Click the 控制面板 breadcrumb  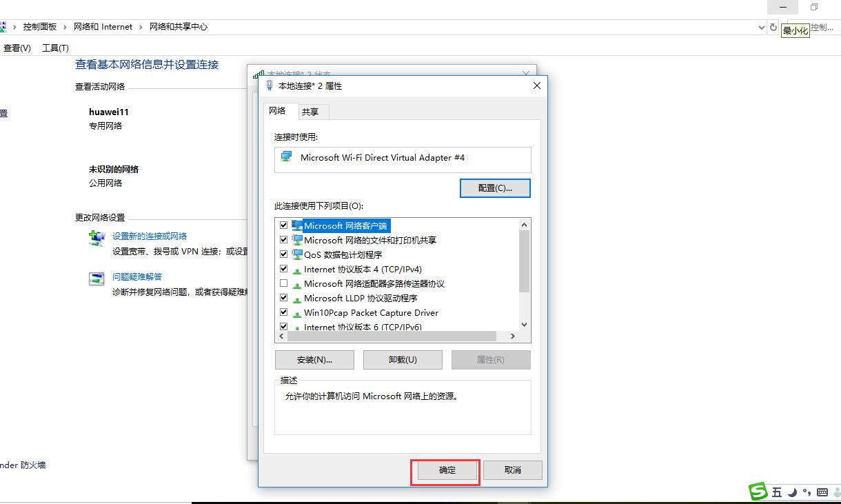coord(40,27)
